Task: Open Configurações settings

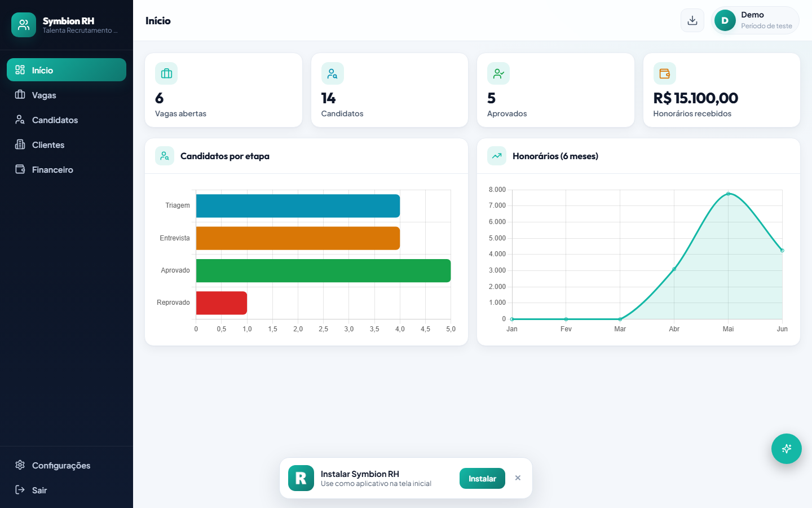Action: (67, 465)
